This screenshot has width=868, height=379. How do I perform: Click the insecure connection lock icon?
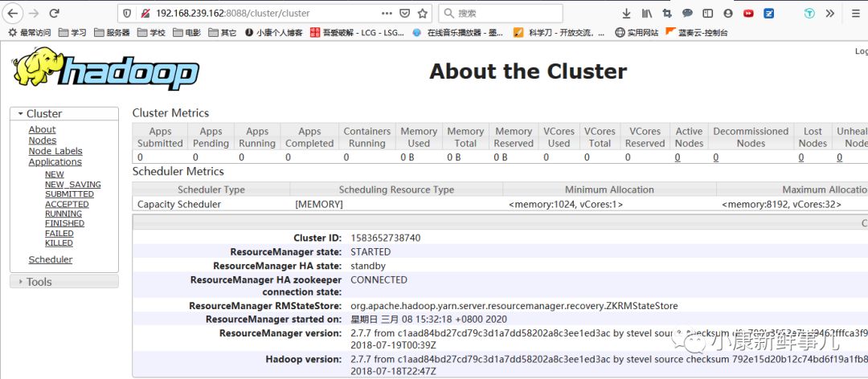pyautogui.click(x=145, y=14)
